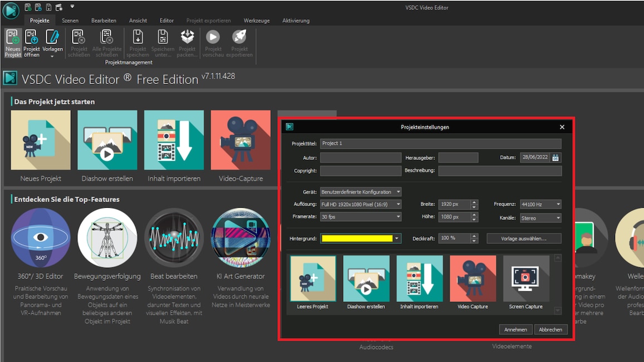The width and height of the screenshot is (644, 362).
Task: Confirm settings with the Annehmen button
Action: 515,329
